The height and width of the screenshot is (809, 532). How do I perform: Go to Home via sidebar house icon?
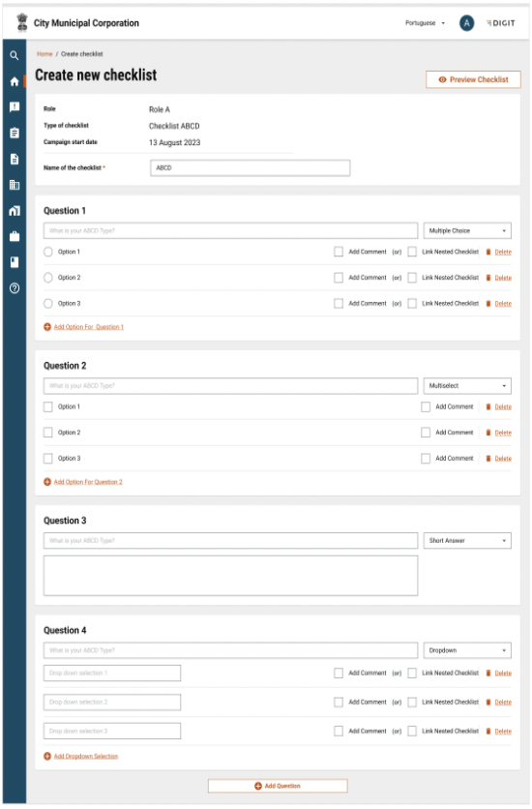pos(15,81)
